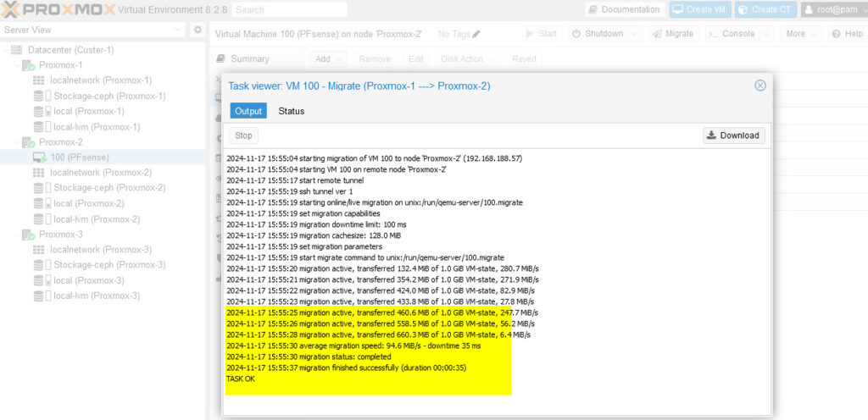Image resolution: width=868 pixels, height=420 pixels.
Task: Click the localnetwork (Proxmox-1) grid icon
Action: coord(38,80)
